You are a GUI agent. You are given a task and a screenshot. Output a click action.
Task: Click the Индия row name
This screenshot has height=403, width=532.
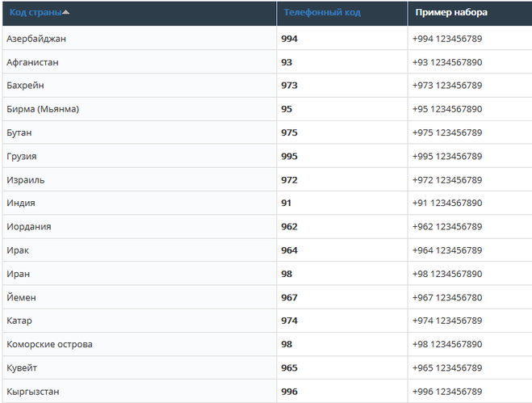pos(21,203)
